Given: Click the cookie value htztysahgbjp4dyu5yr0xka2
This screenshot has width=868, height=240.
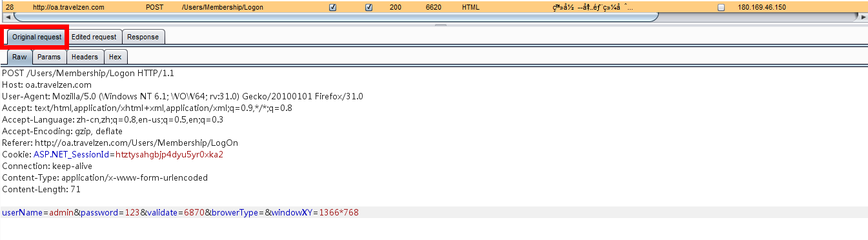Looking at the screenshot, I should [x=169, y=154].
